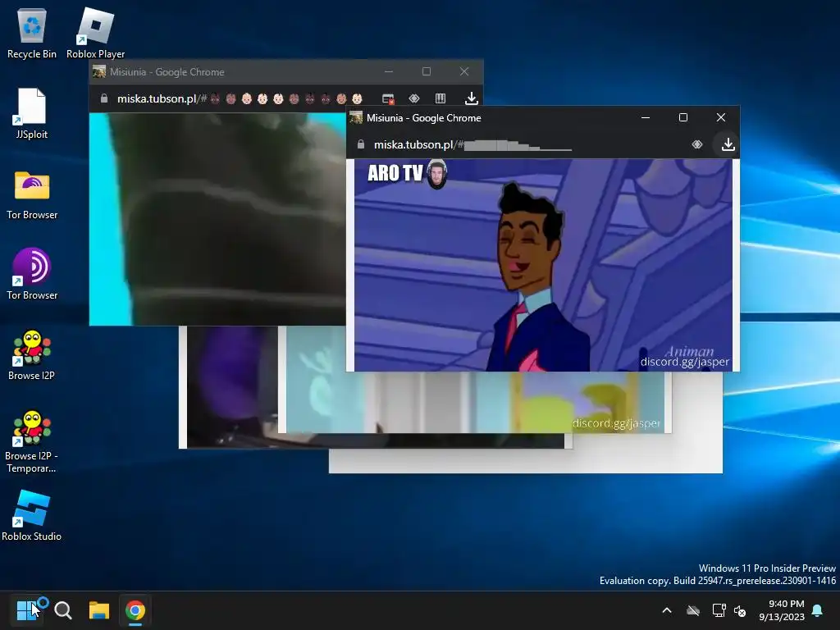The width and height of the screenshot is (840, 630).
Task: Open the Recycle Bin desktop icon
Action: tap(32, 33)
